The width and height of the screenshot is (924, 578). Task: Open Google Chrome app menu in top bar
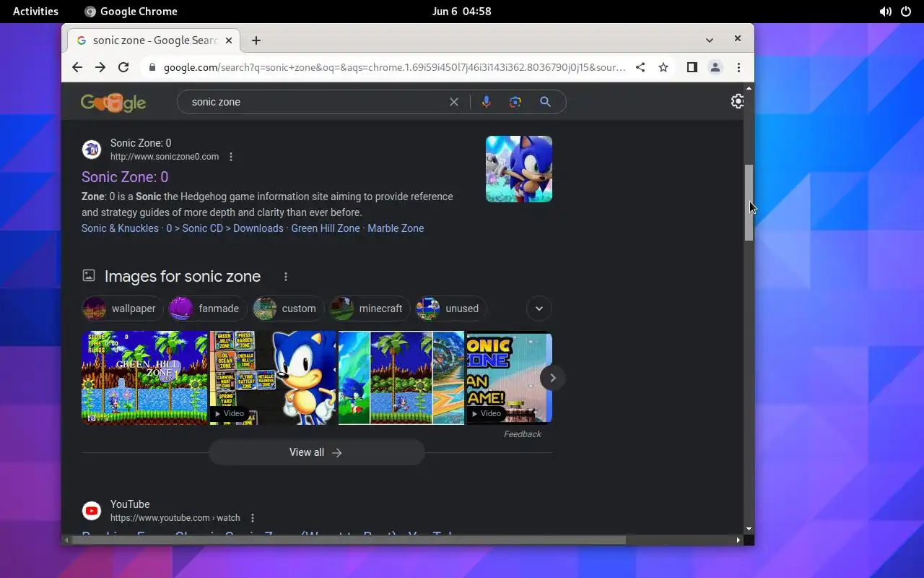coord(131,12)
